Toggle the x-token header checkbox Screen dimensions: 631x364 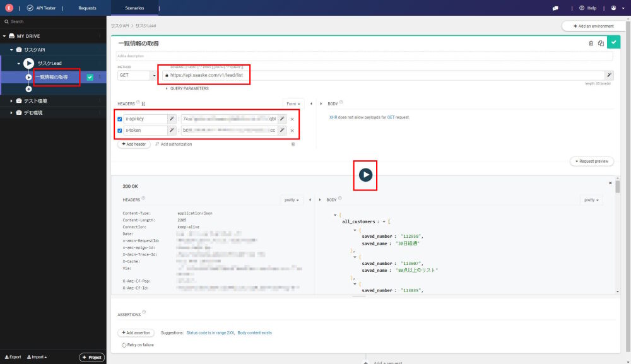click(120, 131)
